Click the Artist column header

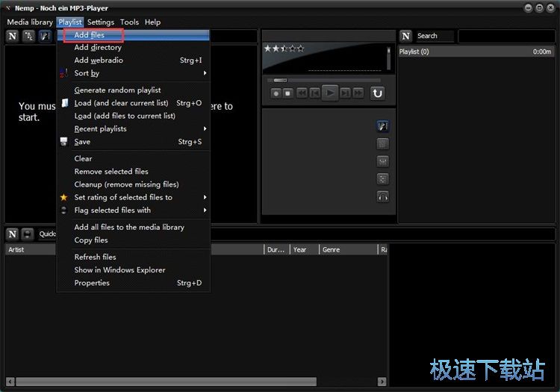[31, 249]
